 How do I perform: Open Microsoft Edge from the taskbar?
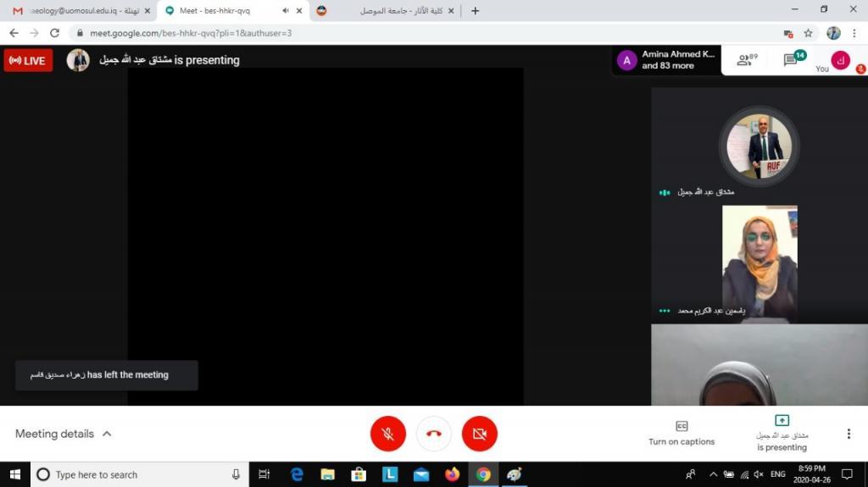[x=297, y=474]
